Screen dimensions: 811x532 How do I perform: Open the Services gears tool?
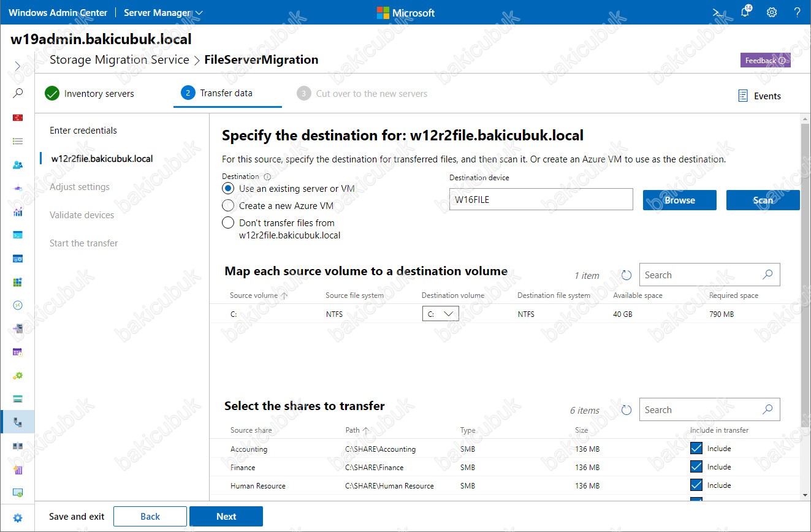(18, 375)
